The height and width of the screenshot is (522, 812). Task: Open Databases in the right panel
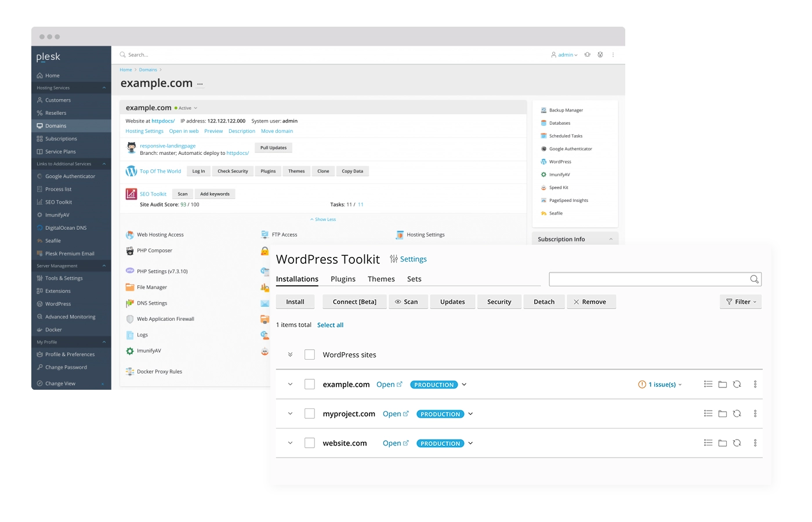click(560, 123)
